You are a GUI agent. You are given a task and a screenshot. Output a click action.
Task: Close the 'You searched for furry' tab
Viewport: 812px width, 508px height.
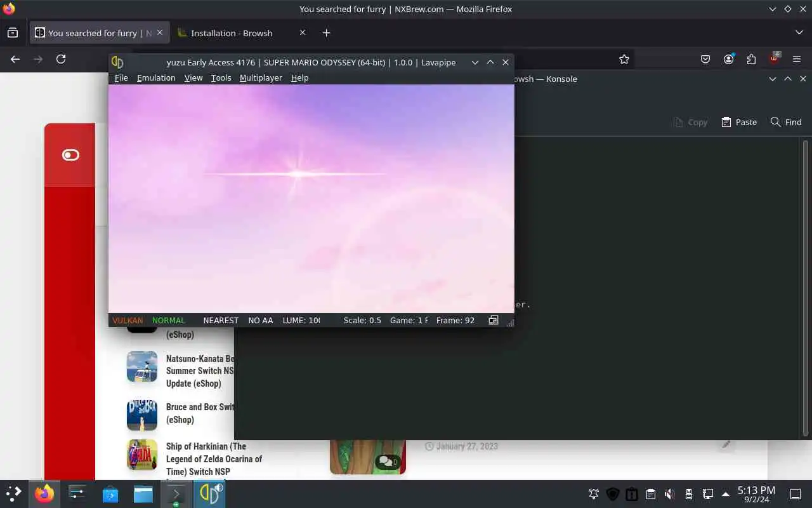[x=159, y=32]
